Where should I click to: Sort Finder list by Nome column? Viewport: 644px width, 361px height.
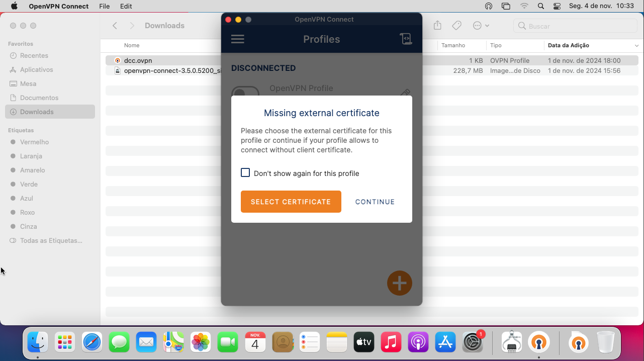132,45
